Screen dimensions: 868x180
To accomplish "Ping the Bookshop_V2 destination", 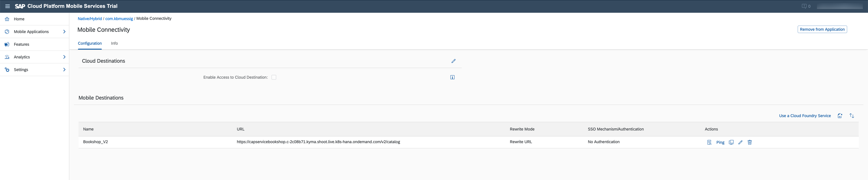I will pyautogui.click(x=720, y=142).
